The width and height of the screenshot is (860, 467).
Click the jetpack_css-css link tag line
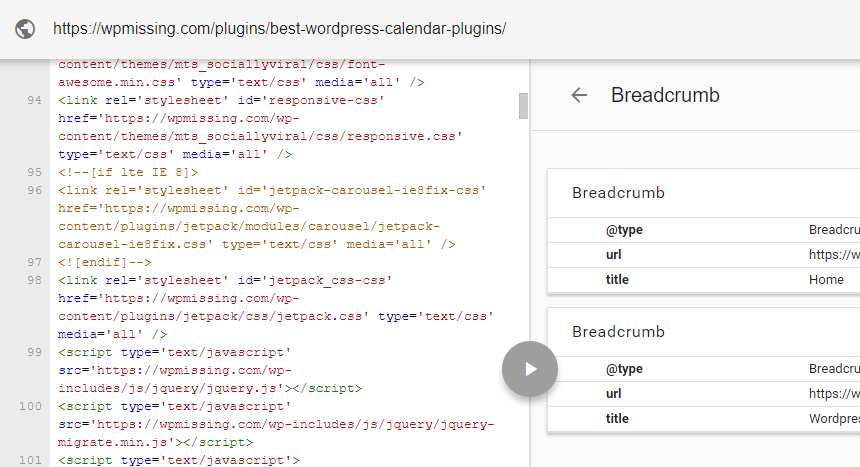coord(225,280)
